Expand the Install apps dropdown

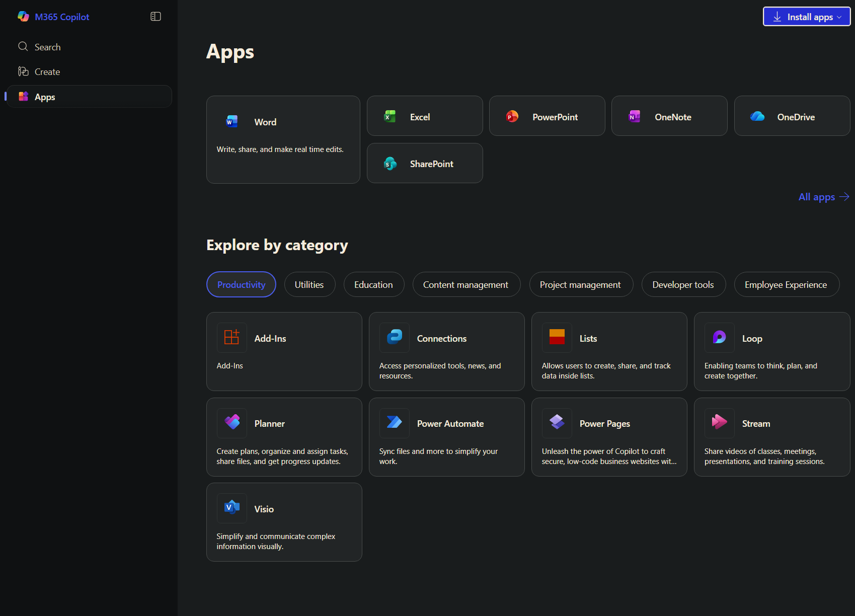(807, 17)
